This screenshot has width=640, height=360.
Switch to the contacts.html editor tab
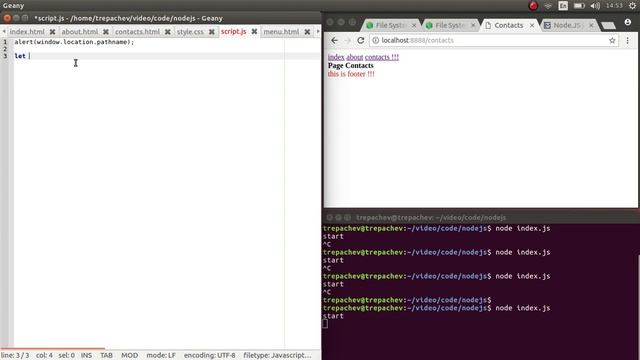click(x=137, y=31)
